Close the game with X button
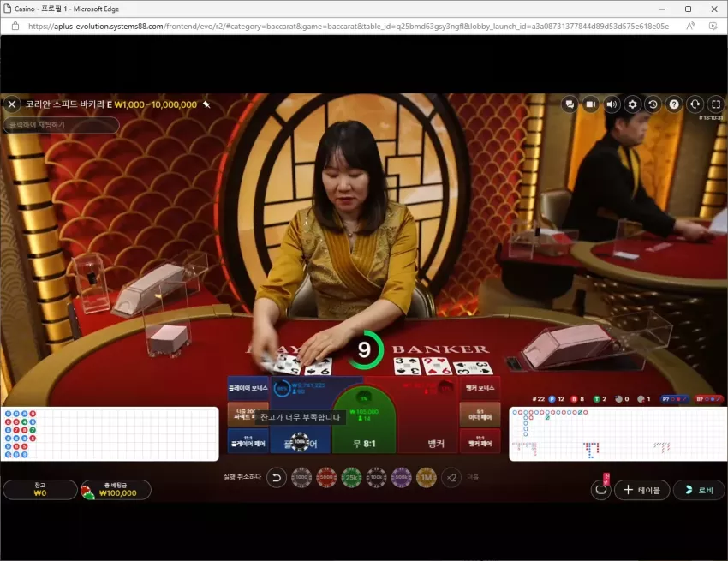 pyautogui.click(x=12, y=104)
